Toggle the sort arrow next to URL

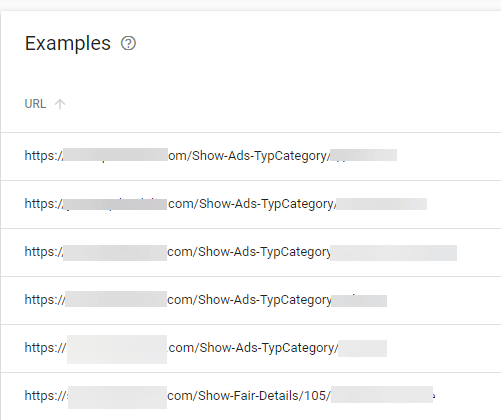pyautogui.click(x=60, y=104)
